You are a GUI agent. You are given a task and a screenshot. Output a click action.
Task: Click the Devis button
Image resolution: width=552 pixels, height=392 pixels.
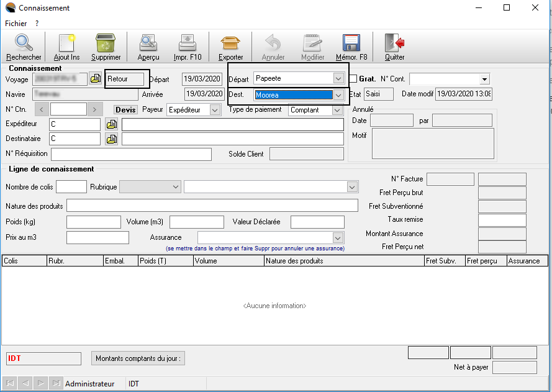[125, 110]
